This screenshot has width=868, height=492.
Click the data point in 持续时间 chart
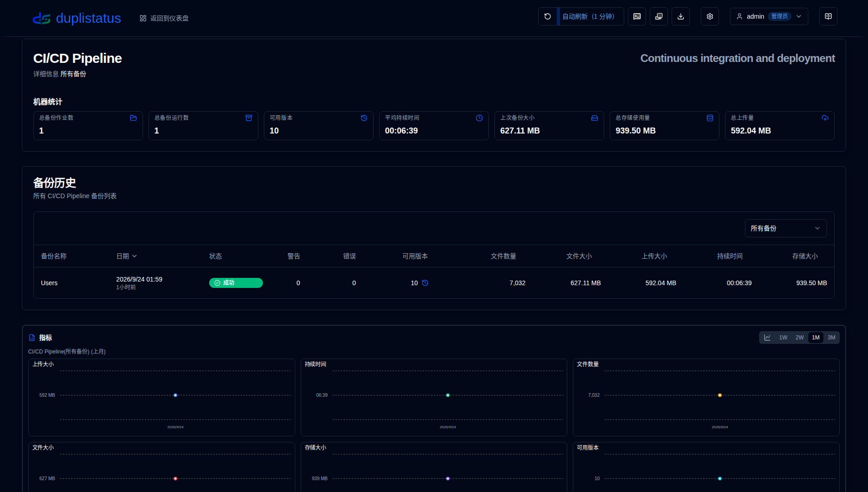click(x=448, y=395)
